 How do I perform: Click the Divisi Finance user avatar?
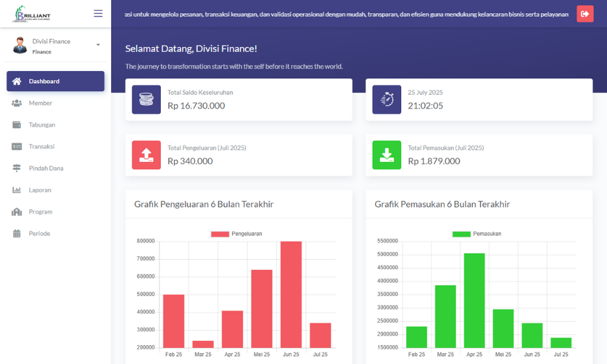20,45
